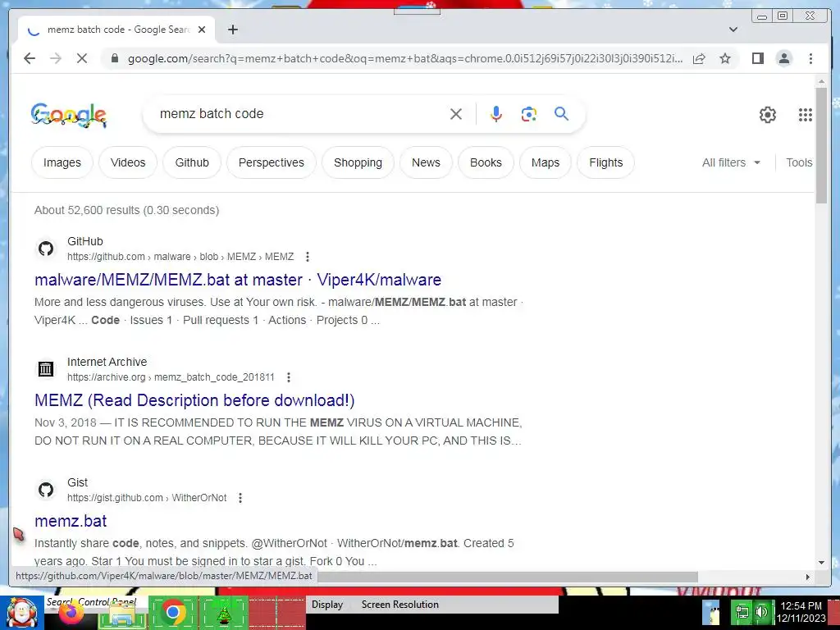Click gist.github.com WitherOrNot URL
This screenshot has height=630, width=840.
pos(147,498)
